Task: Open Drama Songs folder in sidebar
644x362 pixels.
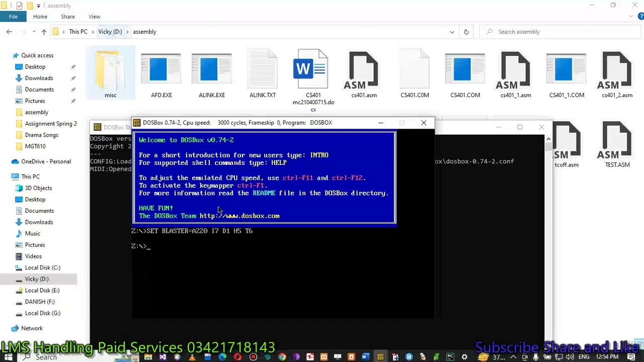Action: [x=41, y=135]
